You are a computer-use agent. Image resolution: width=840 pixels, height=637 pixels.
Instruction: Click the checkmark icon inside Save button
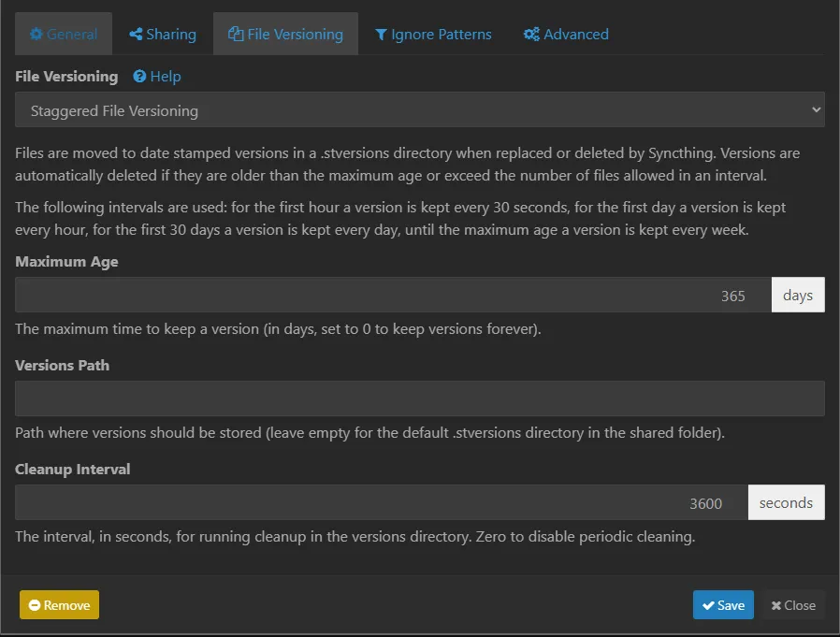(x=706, y=604)
